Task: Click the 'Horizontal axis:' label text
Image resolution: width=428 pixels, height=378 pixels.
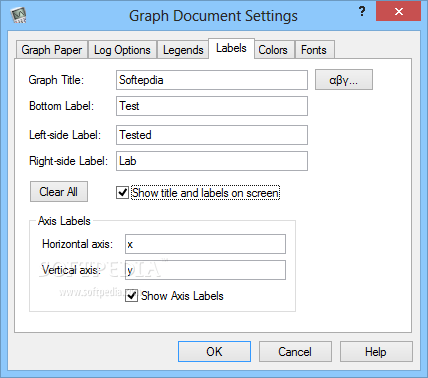Action: coord(77,244)
